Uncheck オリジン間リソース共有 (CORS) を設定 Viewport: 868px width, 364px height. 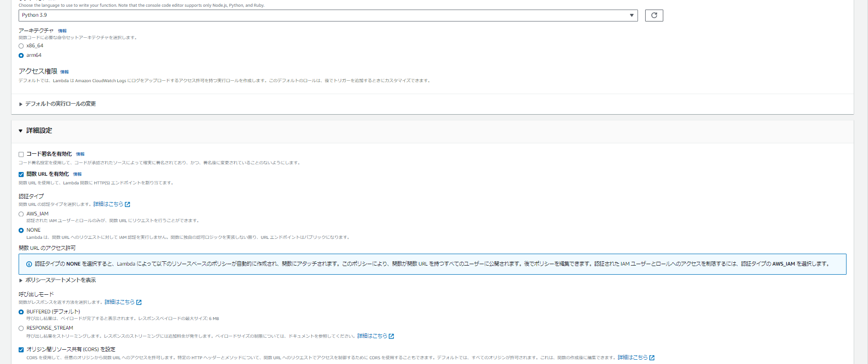pos(21,350)
